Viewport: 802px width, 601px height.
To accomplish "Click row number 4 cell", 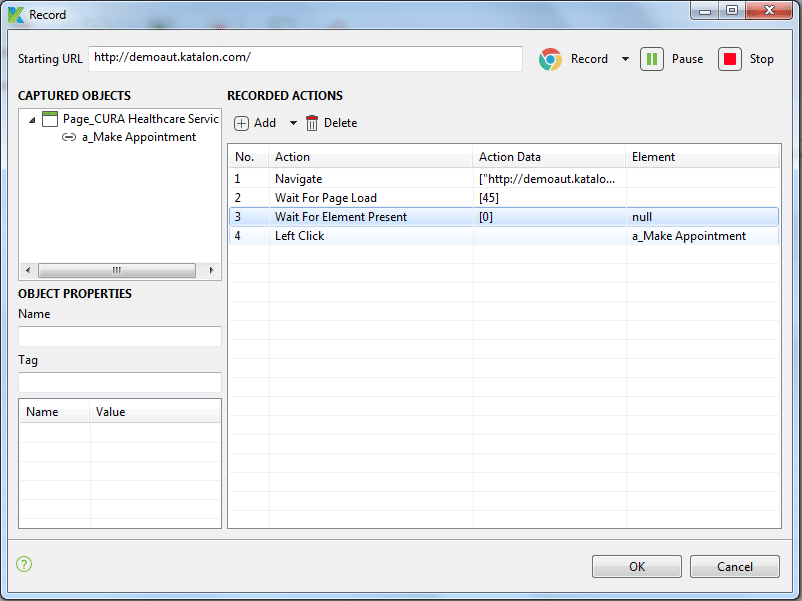I will [249, 236].
